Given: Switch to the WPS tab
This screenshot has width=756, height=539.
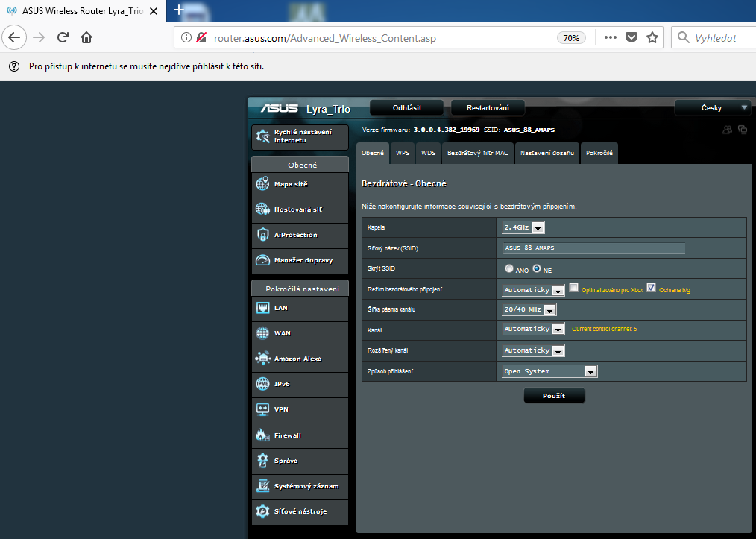Looking at the screenshot, I should tap(403, 153).
